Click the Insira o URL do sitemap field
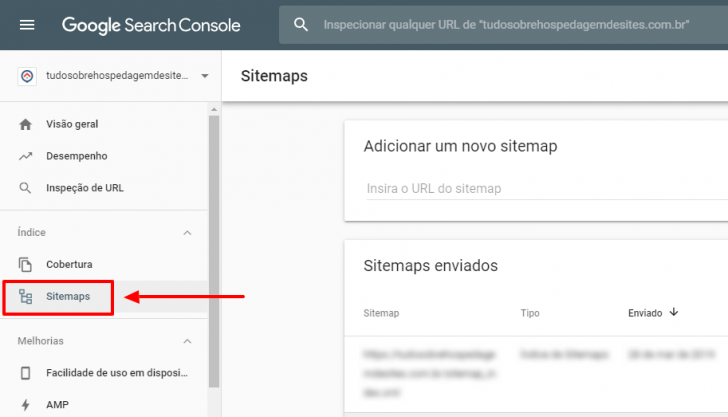The width and height of the screenshot is (728, 417). [x=547, y=189]
